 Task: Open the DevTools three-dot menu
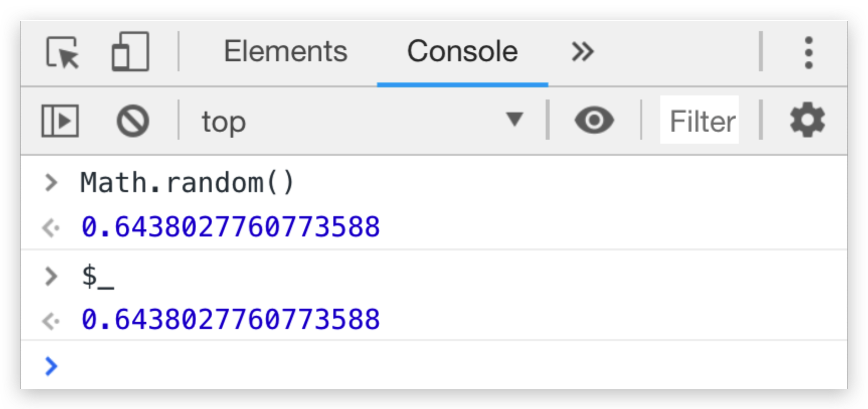(808, 52)
